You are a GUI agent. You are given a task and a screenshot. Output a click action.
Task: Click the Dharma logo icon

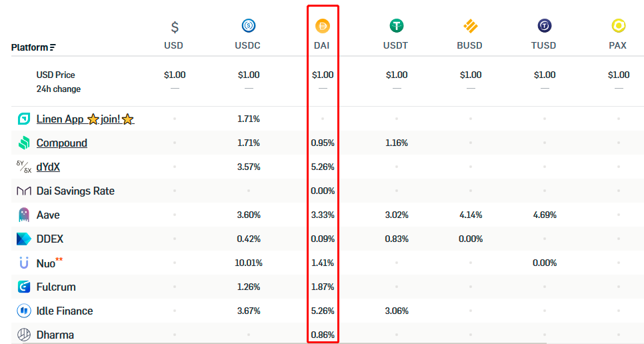24,335
